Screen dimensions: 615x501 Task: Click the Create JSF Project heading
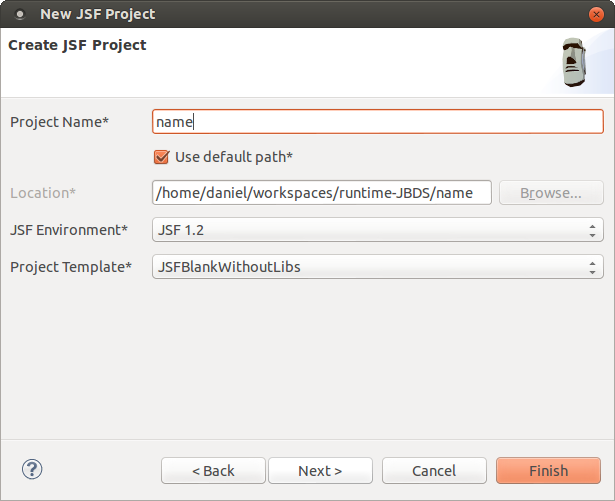tap(77, 45)
